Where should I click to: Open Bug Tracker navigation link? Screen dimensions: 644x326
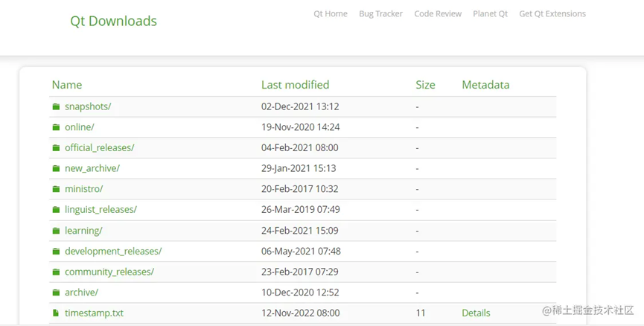tap(380, 13)
